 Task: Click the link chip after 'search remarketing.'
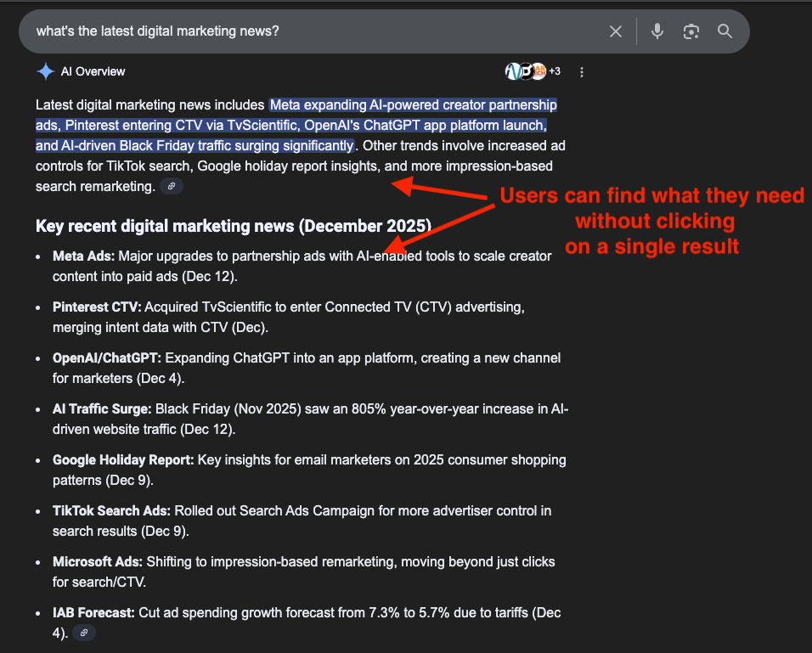point(172,186)
